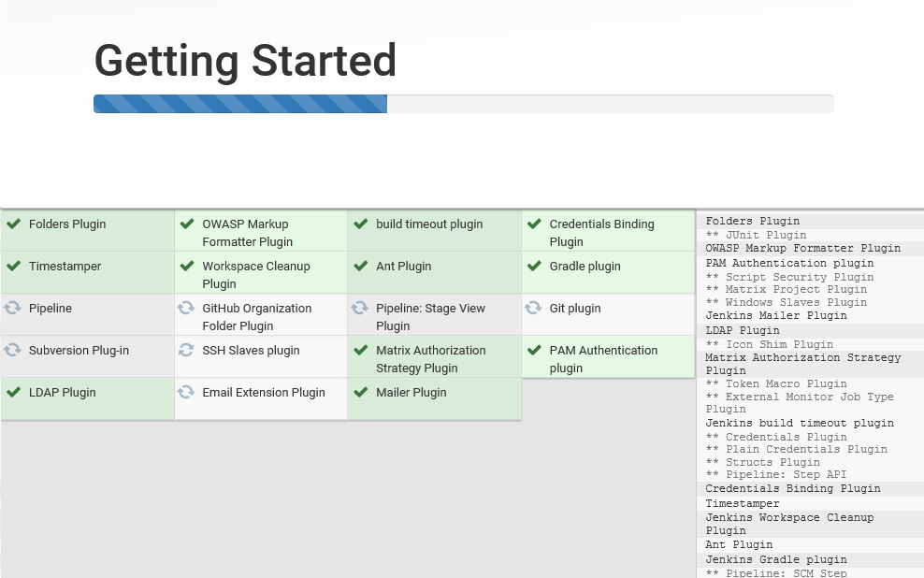Click OWASP Markup Formatter Plugin log entry
This screenshot has width=924, height=578.
coord(803,248)
